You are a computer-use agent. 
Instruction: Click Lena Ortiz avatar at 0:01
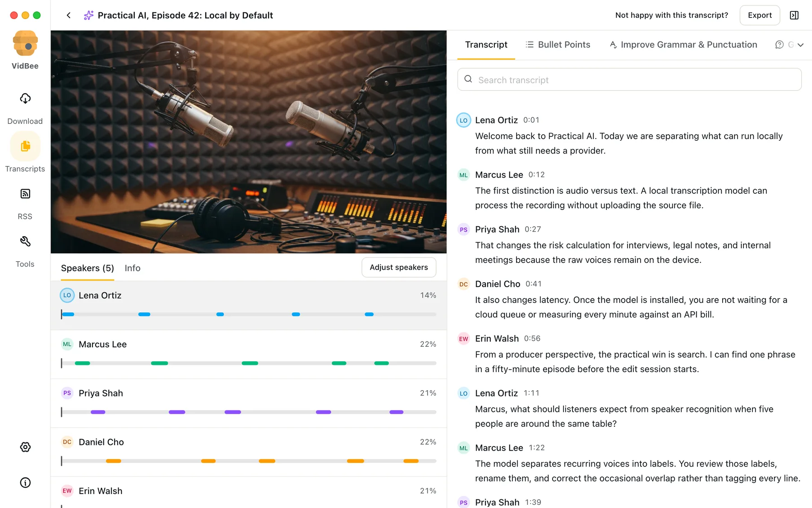tap(464, 120)
